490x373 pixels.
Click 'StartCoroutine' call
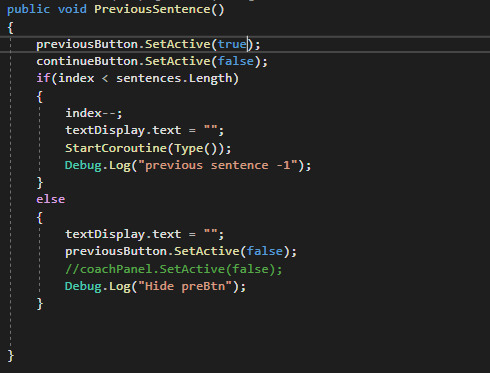(116, 148)
